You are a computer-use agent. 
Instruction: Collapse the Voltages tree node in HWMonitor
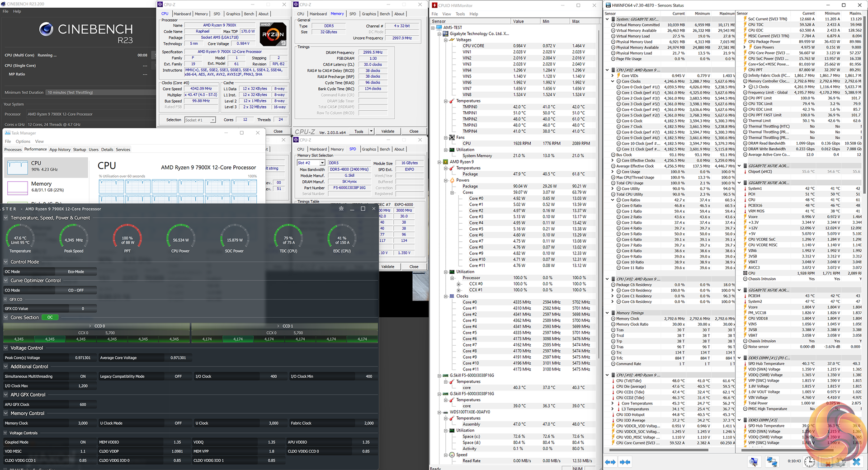tap(446, 40)
